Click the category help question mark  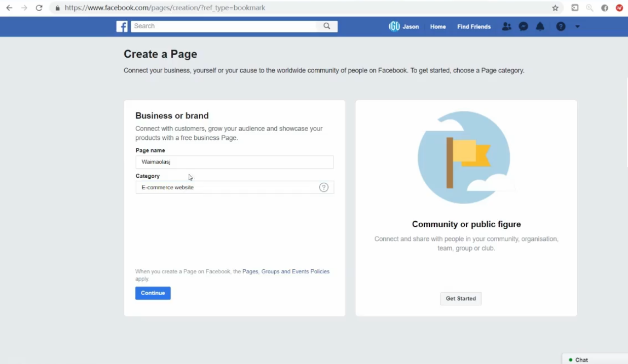click(324, 187)
